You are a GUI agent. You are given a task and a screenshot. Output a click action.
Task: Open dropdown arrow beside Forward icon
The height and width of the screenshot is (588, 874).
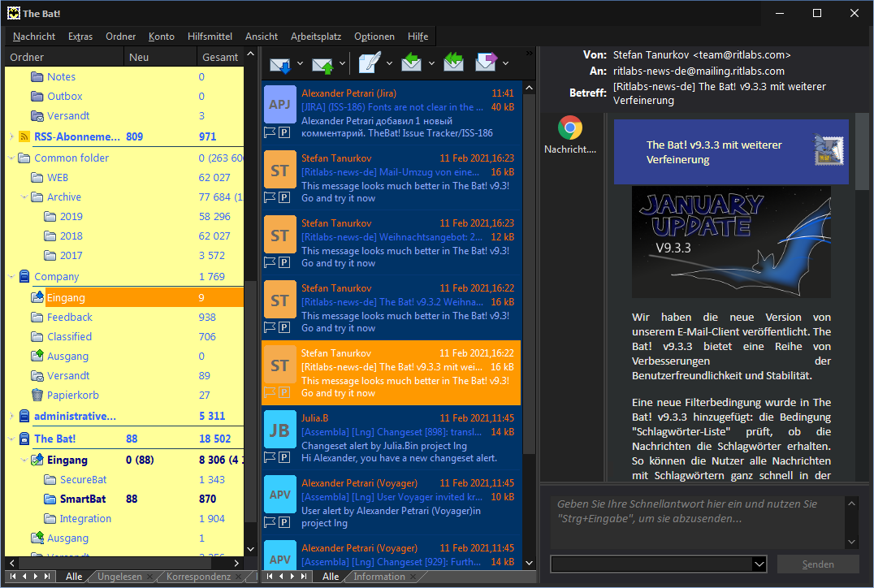coord(505,63)
